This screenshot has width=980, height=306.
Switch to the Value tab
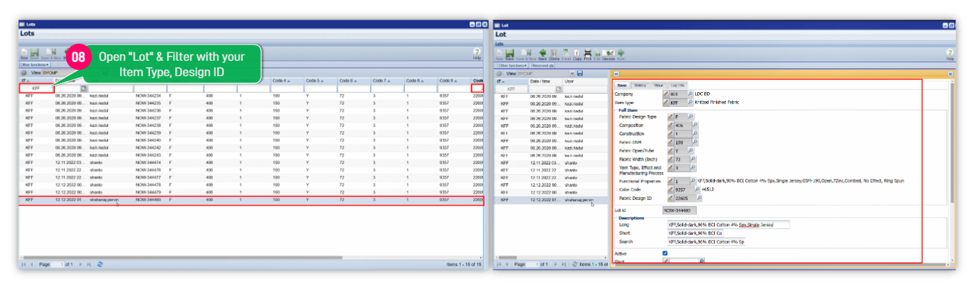point(658,85)
